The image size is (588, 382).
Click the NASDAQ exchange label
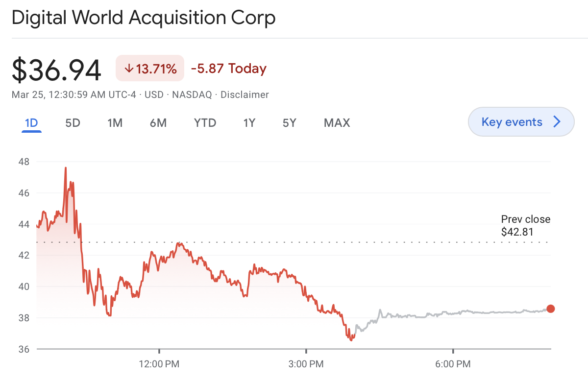[x=192, y=95]
